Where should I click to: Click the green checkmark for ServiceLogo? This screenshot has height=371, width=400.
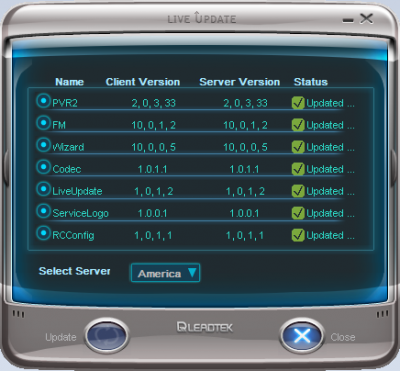pos(298,213)
